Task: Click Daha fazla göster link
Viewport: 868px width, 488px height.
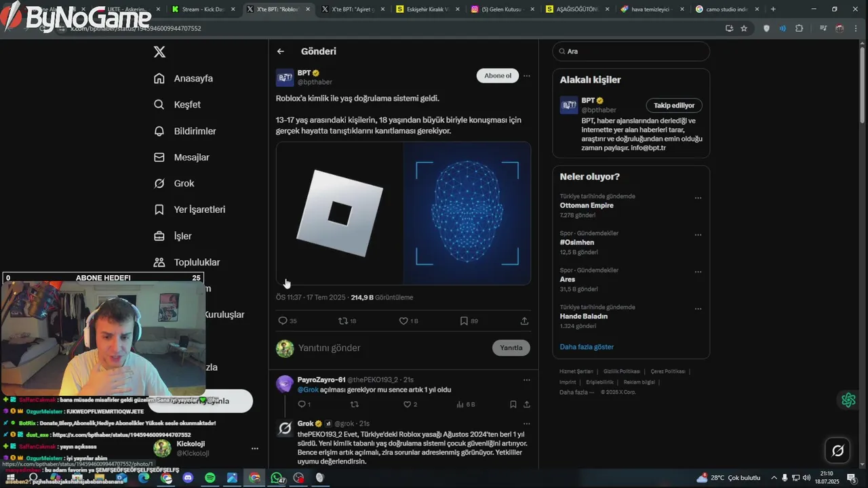Action: pos(587,347)
